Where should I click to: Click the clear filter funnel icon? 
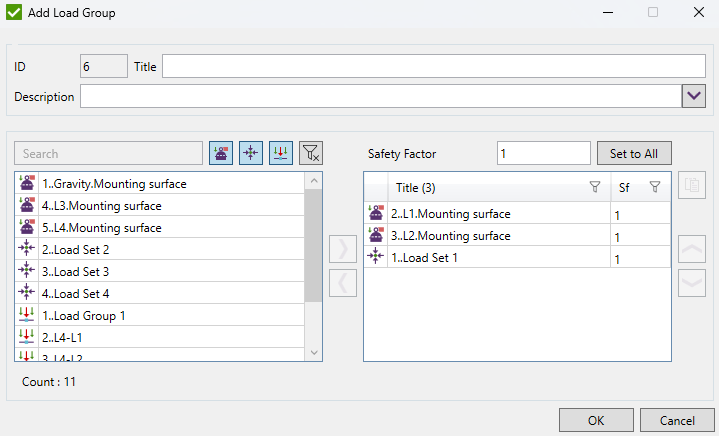pyautogui.click(x=312, y=153)
